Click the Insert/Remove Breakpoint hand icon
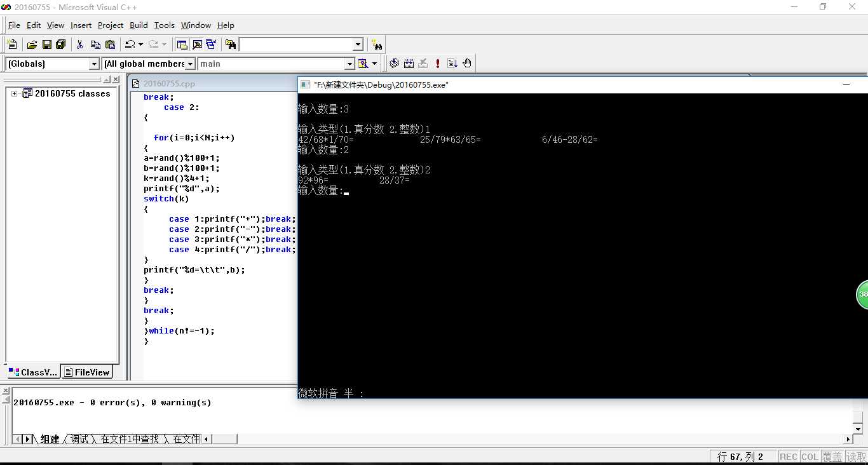868x465 pixels. pyautogui.click(x=467, y=64)
